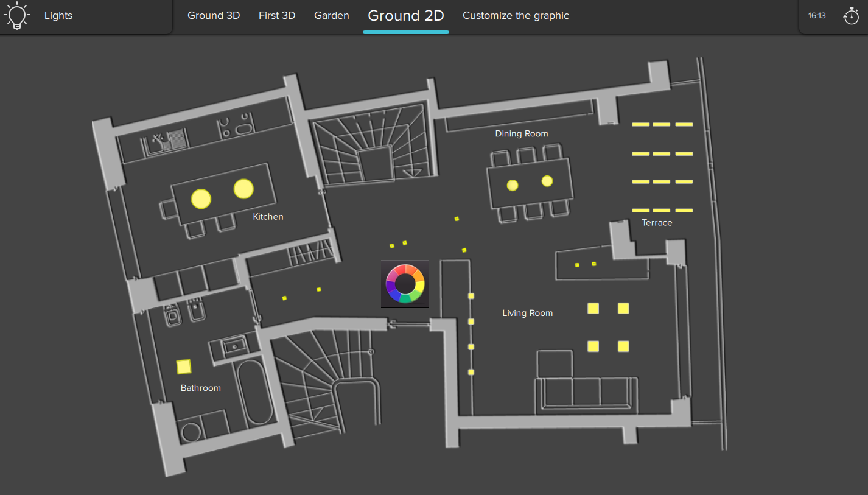Viewport: 868px width, 495px height.
Task: Toggle the left kitchen table light
Action: coord(201,199)
